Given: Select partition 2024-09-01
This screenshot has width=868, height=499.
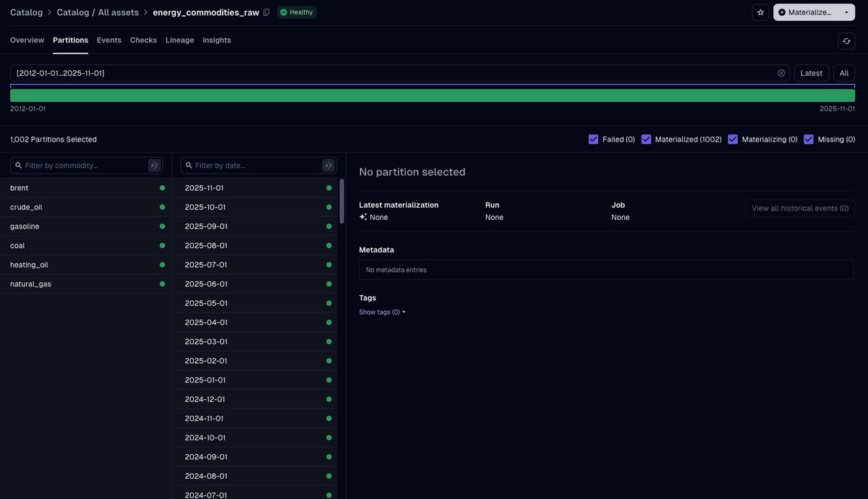Looking at the screenshot, I should (255, 457).
